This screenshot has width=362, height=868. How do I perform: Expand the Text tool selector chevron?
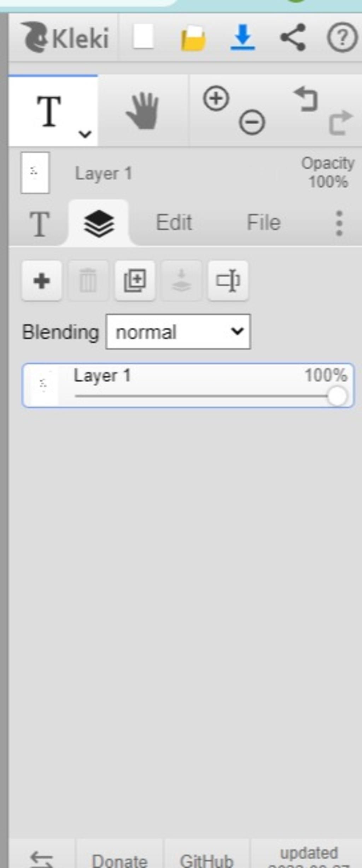(85, 134)
